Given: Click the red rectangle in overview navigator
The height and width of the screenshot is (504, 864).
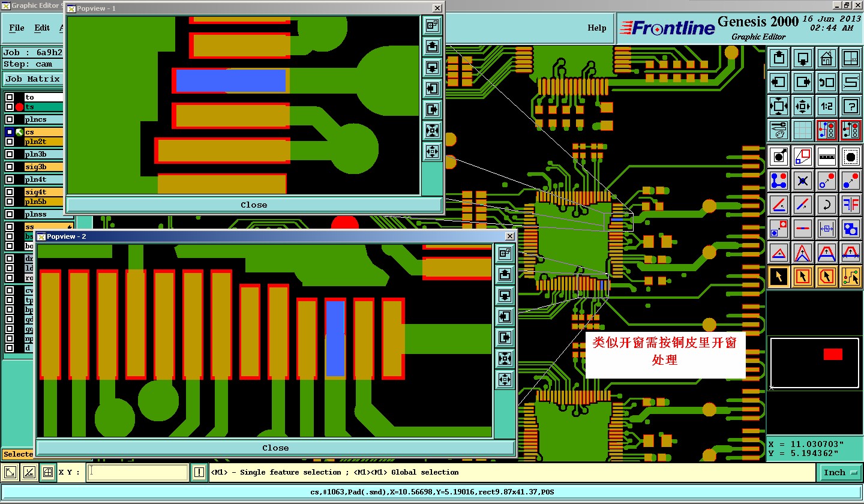Looking at the screenshot, I should coord(833,354).
